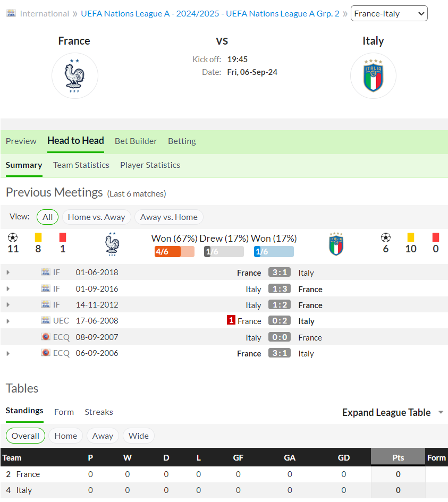This screenshot has width=448, height=502.
Task: Click France's goals football icon showing 11
Action: point(13,237)
